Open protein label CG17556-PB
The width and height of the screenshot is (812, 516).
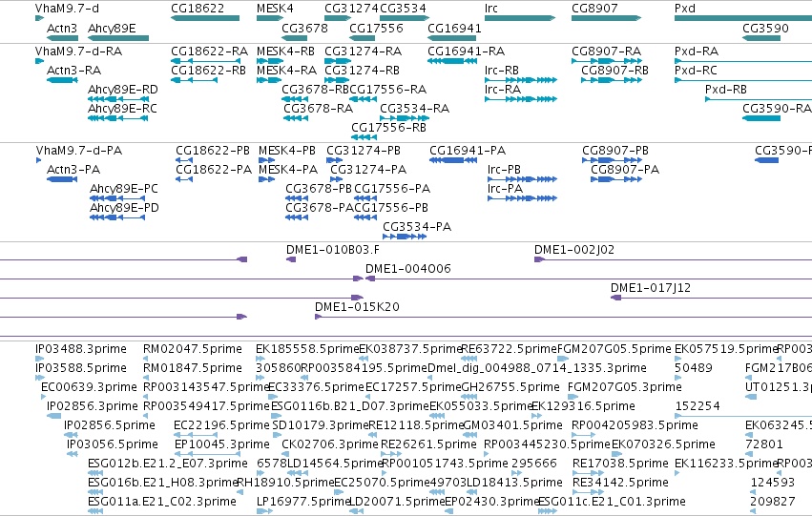[x=391, y=208]
